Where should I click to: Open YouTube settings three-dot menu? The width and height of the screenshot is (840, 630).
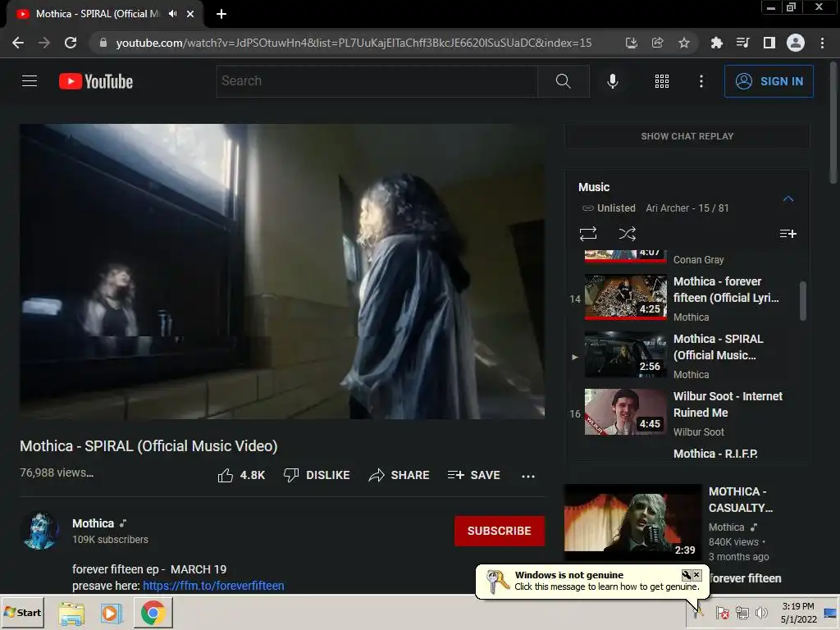(x=701, y=81)
